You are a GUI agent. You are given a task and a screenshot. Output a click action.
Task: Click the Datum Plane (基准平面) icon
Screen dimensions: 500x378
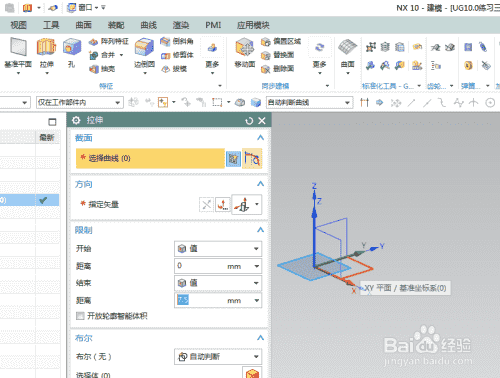18,47
